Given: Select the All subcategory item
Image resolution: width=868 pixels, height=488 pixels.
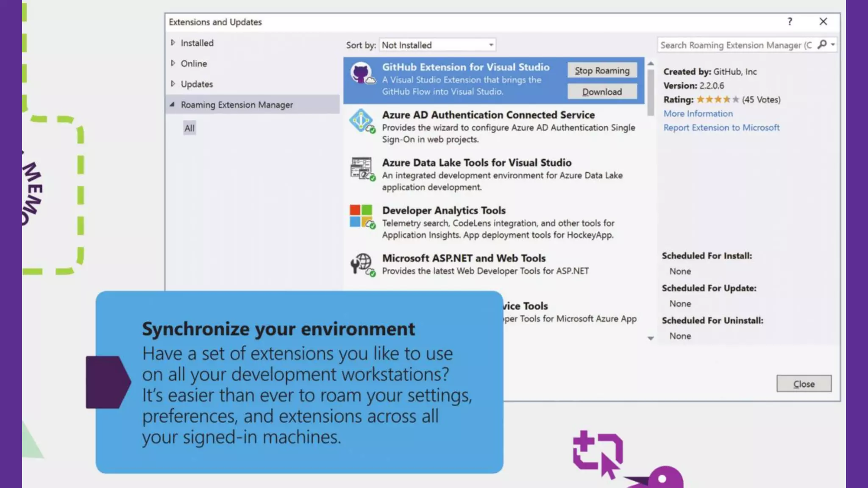Looking at the screenshot, I should [x=189, y=128].
